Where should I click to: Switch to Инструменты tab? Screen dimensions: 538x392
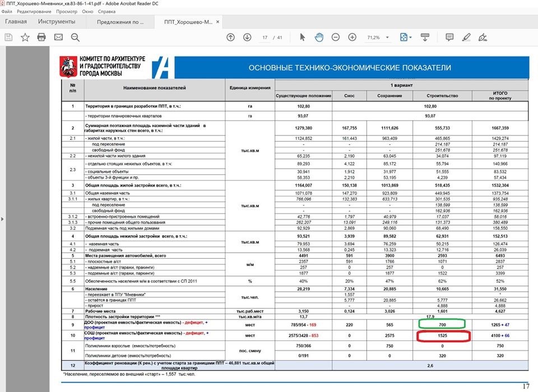[57, 22]
